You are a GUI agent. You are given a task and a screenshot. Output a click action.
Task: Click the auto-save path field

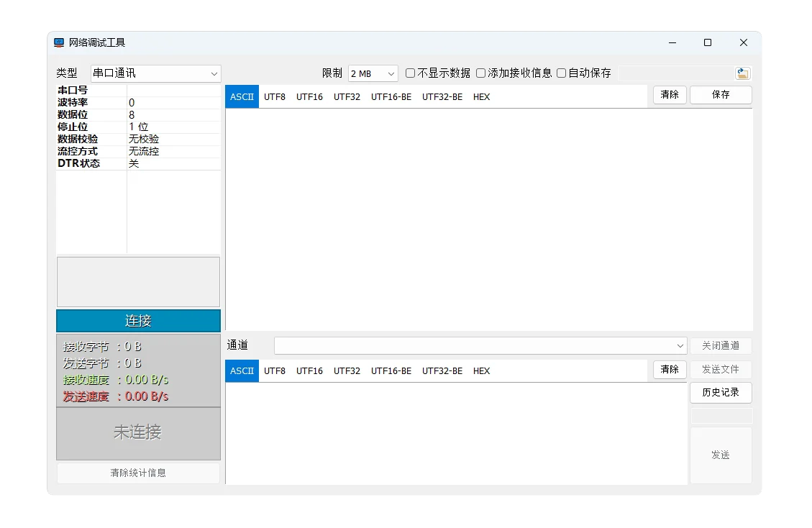pyautogui.click(x=675, y=73)
